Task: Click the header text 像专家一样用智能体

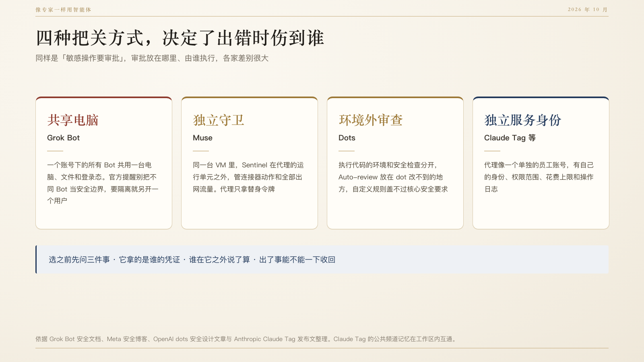Action: tap(63, 10)
